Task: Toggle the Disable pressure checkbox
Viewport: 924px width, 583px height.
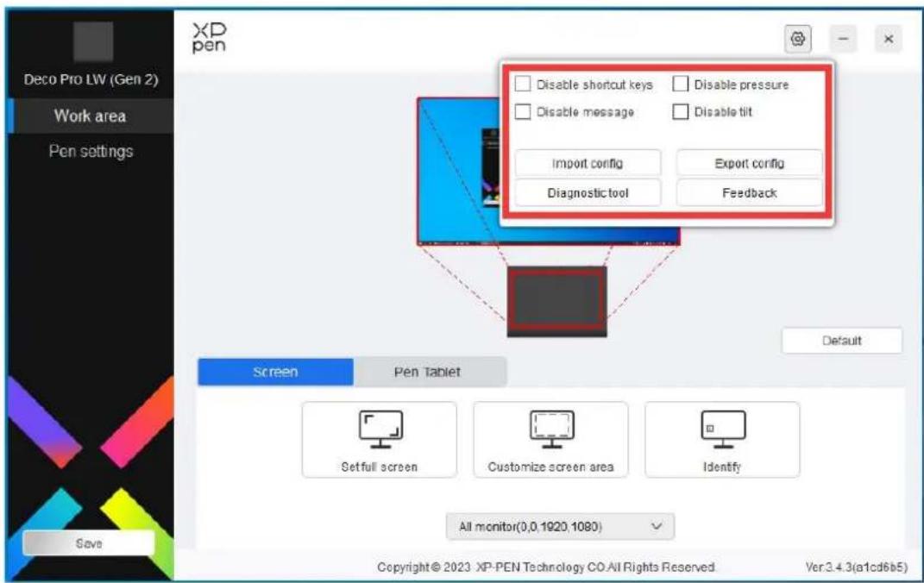Action: point(681,85)
